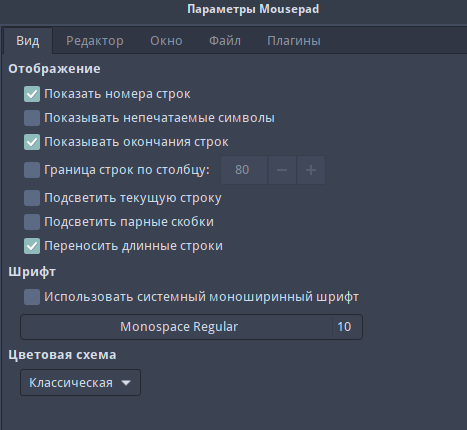The height and width of the screenshot is (430, 467).
Task: Click the Параметры Mousepad window title
Action: [253, 9]
